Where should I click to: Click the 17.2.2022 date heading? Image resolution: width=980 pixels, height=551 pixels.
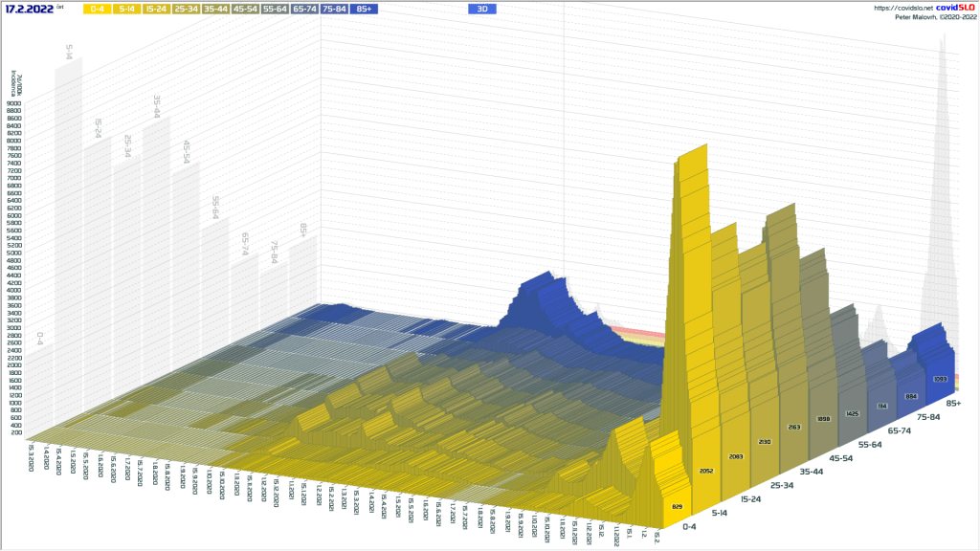pyautogui.click(x=28, y=9)
